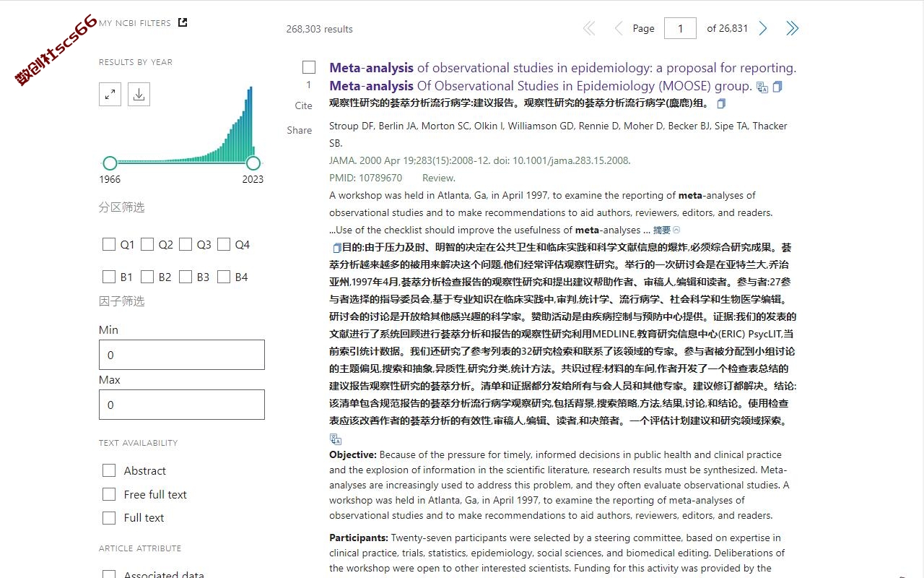The image size is (924, 578).
Task: Click Share for the first result
Action: click(300, 130)
